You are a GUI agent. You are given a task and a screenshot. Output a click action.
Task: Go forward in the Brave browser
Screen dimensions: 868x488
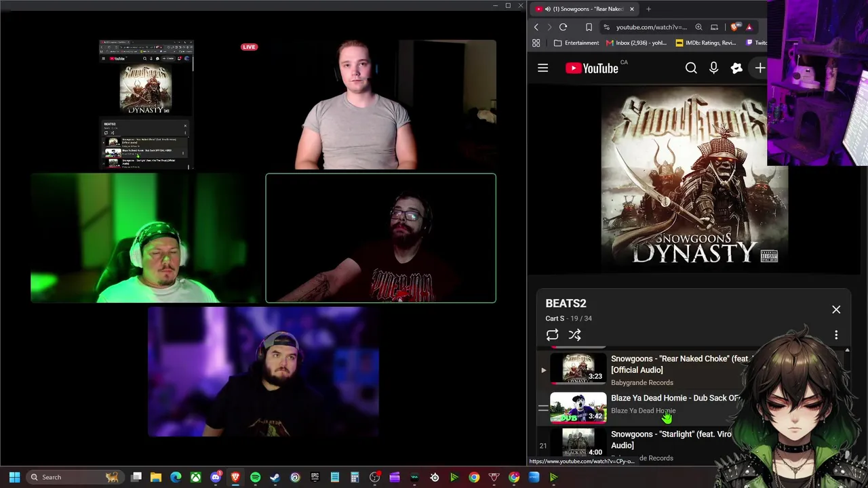click(549, 27)
